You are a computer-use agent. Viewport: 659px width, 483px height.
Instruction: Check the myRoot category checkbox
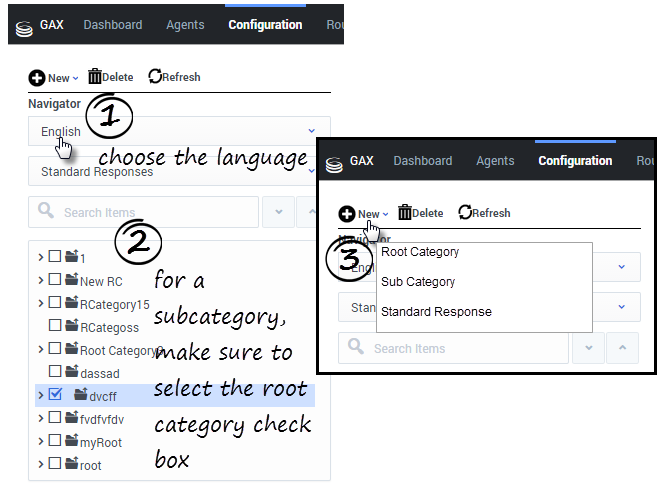coord(55,441)
